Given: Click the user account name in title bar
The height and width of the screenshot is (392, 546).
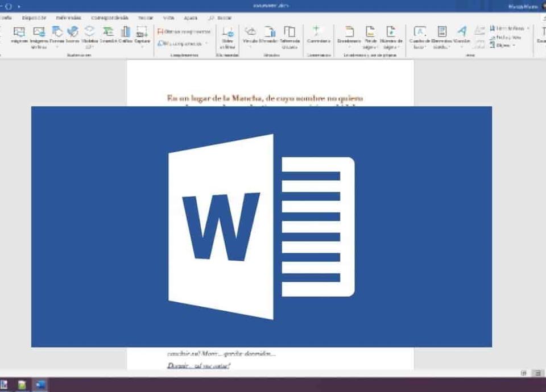Looking at the screenshot, I should pyautogui.click(x=523, y=7).
